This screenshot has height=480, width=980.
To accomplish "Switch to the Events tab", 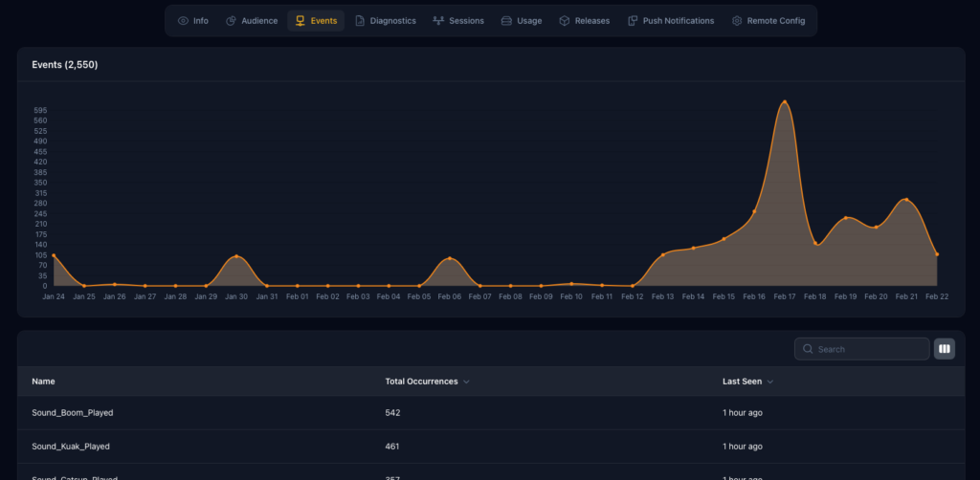I will 316,21.
